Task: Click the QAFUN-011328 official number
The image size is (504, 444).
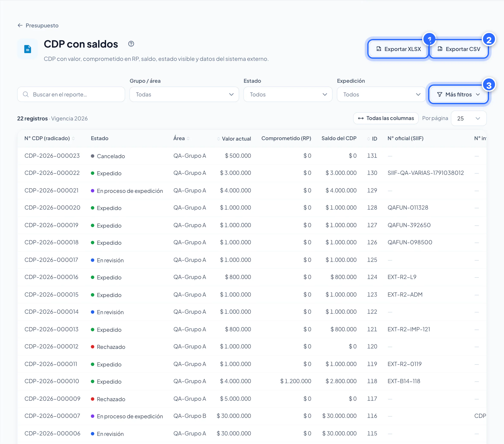Action: tap(408, 208)
